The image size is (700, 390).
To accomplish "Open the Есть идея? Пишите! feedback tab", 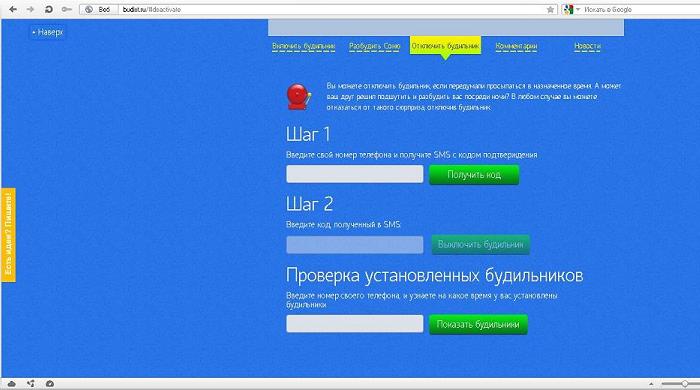I will pyautogui.click(x=8, y=235).
